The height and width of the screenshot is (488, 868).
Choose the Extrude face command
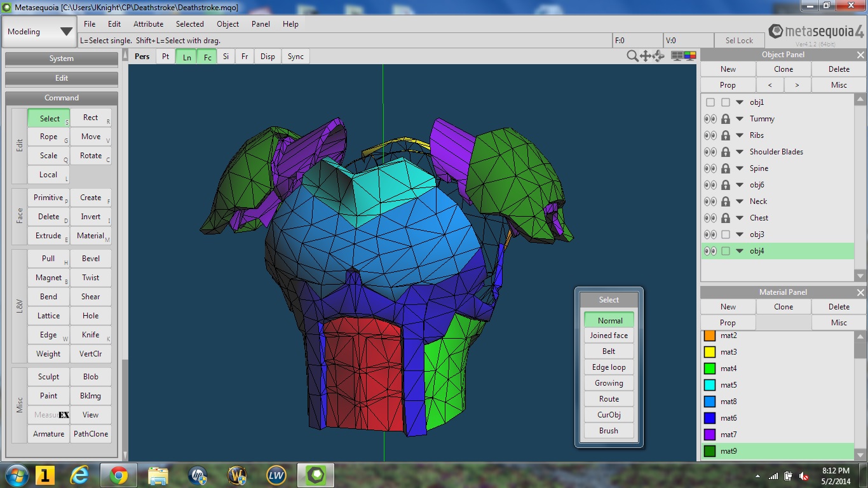click(48, 235)
